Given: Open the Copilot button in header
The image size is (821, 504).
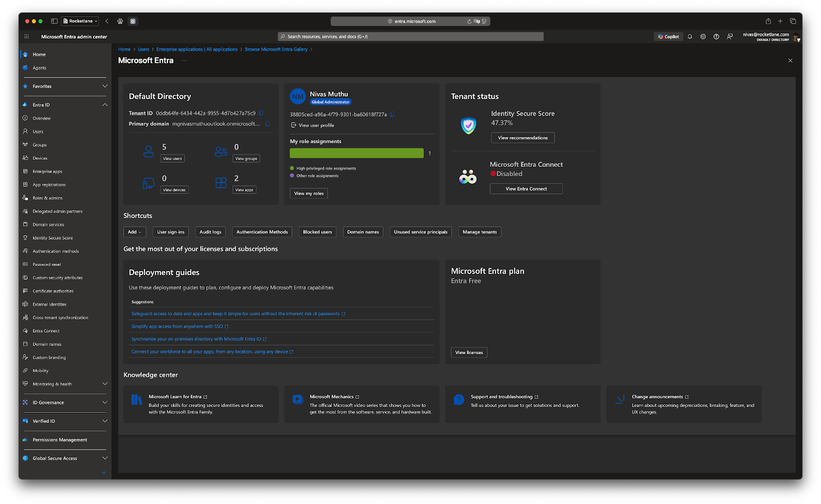Looking at the screenshot, I should [x=669, y=36].
